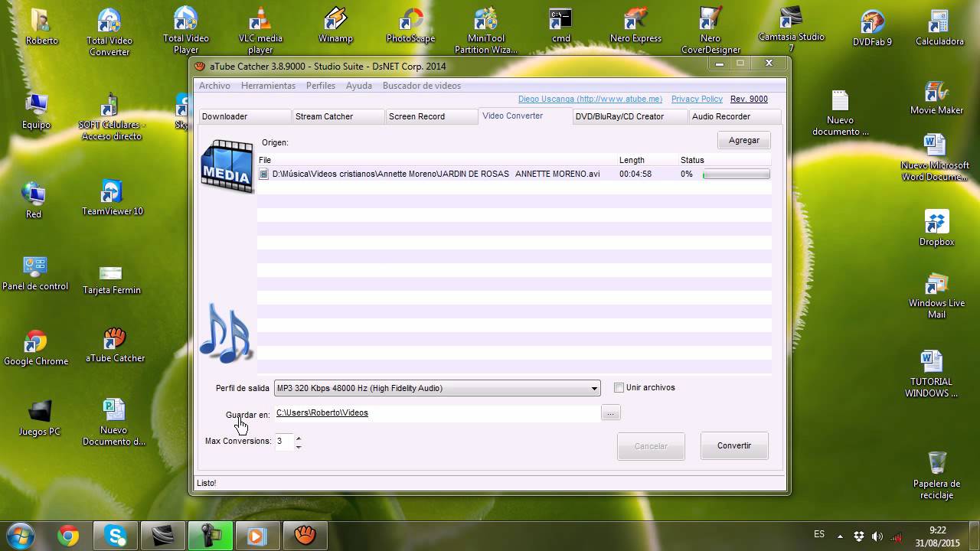Open the DVDFab 9 desktop icon
This screenshot has height=551, width=980.
click(872, 28)
